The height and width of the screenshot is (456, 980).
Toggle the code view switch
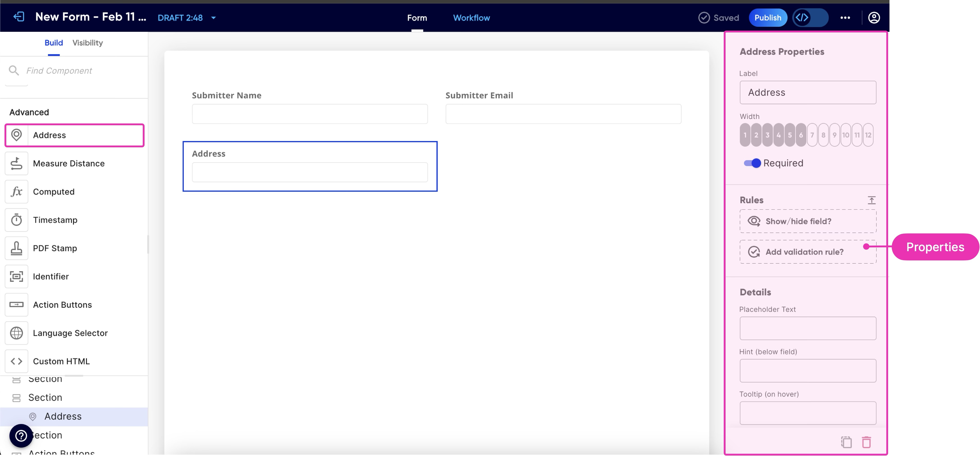[x=810, y=18]
